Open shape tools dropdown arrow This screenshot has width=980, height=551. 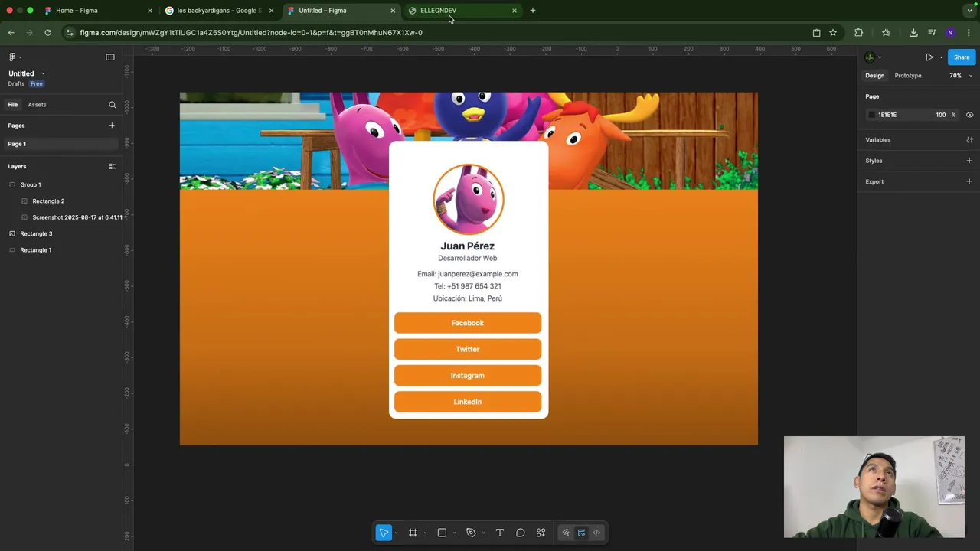coord(454,533)
